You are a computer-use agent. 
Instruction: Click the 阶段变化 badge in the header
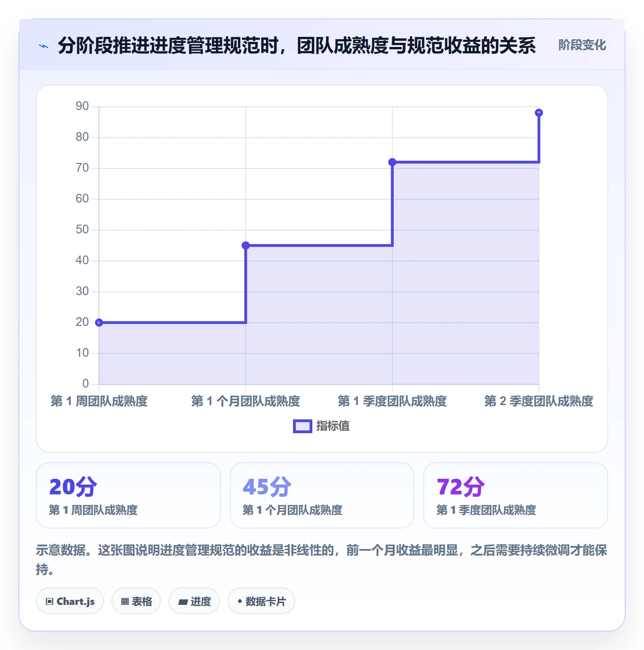pos(582,45)
